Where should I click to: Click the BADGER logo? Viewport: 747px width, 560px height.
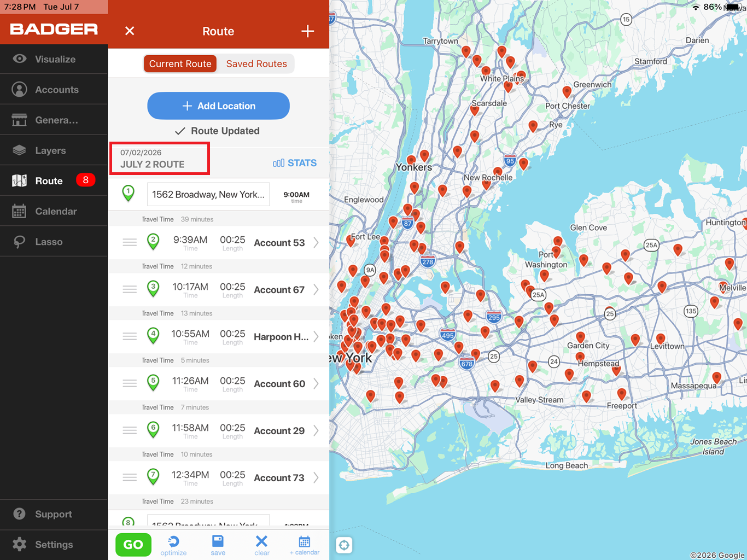click(x=54, y=29)
